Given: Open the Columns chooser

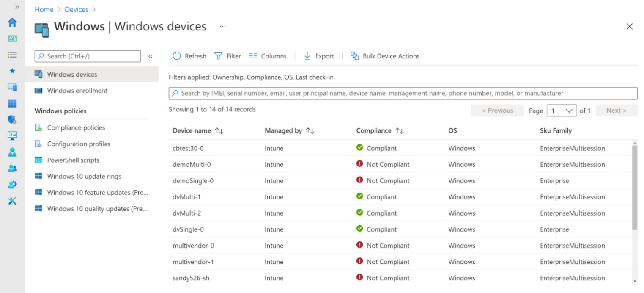Looking at the screenshot, I should [268, 56].
